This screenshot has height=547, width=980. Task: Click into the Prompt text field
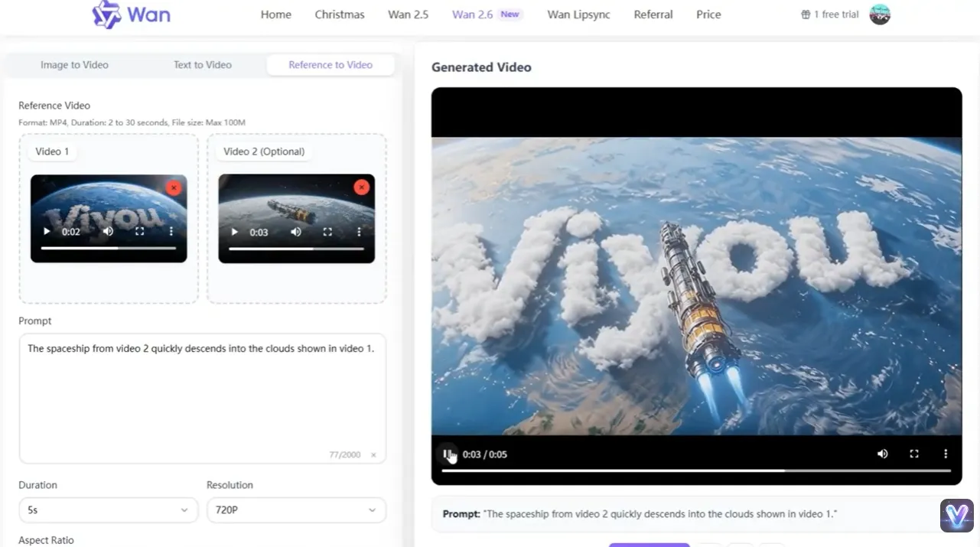tap(202, 398)
